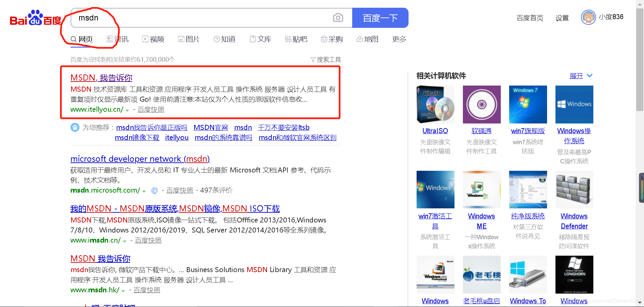
Task: View 百度快照 for msdn.microsoft.com
Action: (x=180, y=191)
